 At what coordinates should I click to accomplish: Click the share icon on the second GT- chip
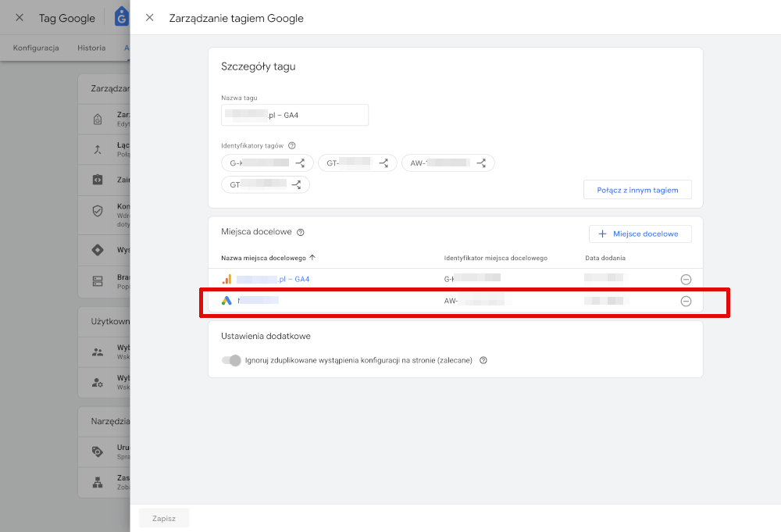(295, 184)
